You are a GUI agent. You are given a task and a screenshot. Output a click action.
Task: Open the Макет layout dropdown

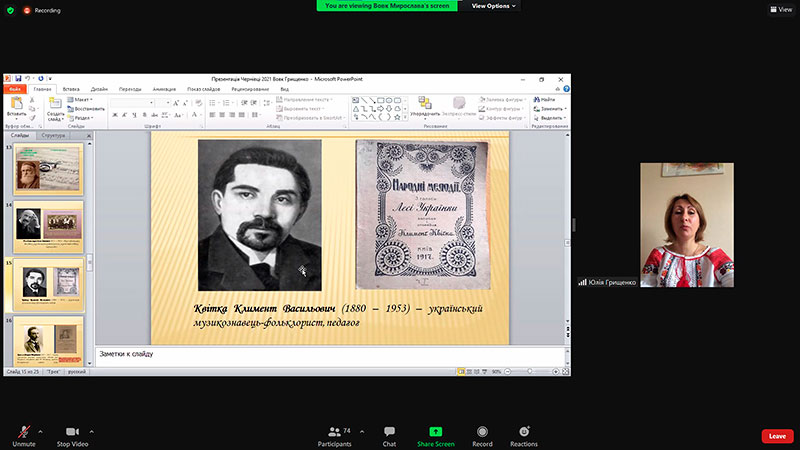point(80,100)
